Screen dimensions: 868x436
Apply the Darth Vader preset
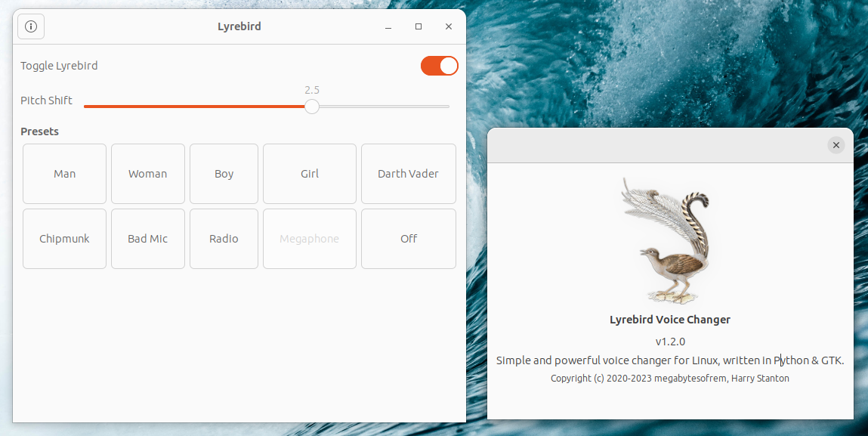(x=409, y=174)
